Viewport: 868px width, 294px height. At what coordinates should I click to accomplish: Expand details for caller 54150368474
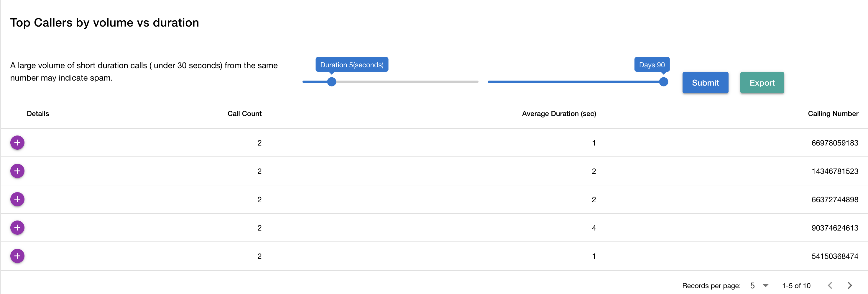point(17,256)
